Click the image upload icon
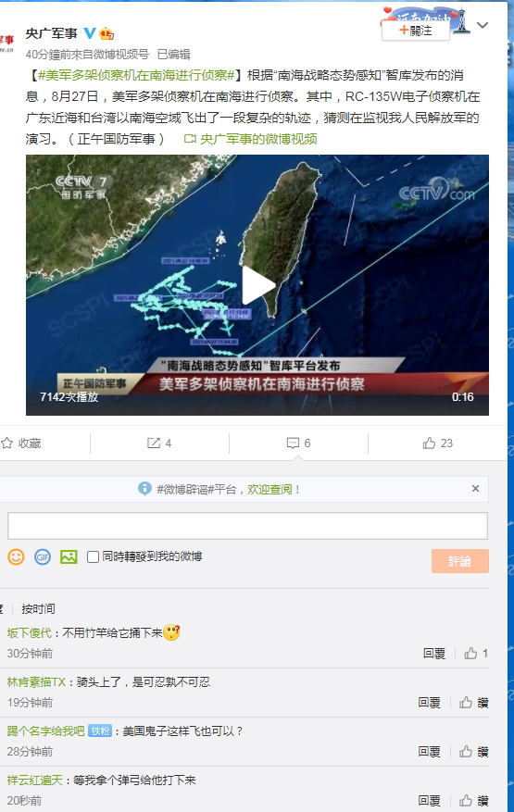Screen dimensions: 514x812 pyautogui.click(x=69, y=556)
